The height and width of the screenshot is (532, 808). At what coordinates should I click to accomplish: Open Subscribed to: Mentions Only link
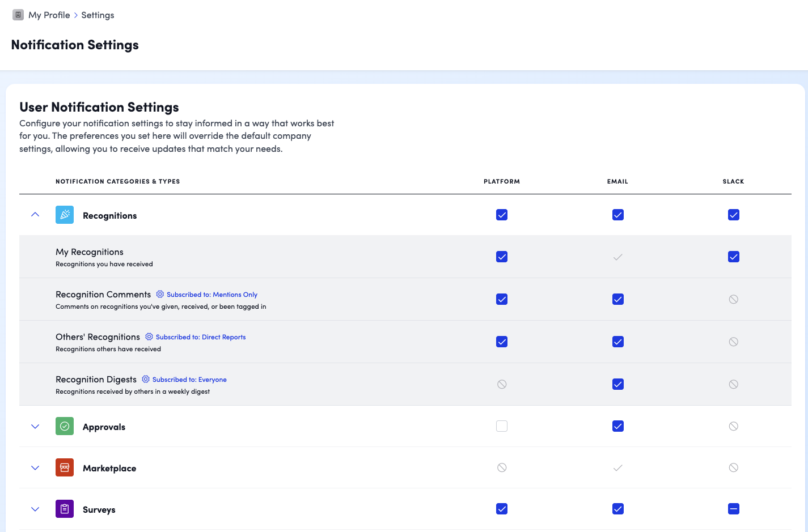(212, 295)
